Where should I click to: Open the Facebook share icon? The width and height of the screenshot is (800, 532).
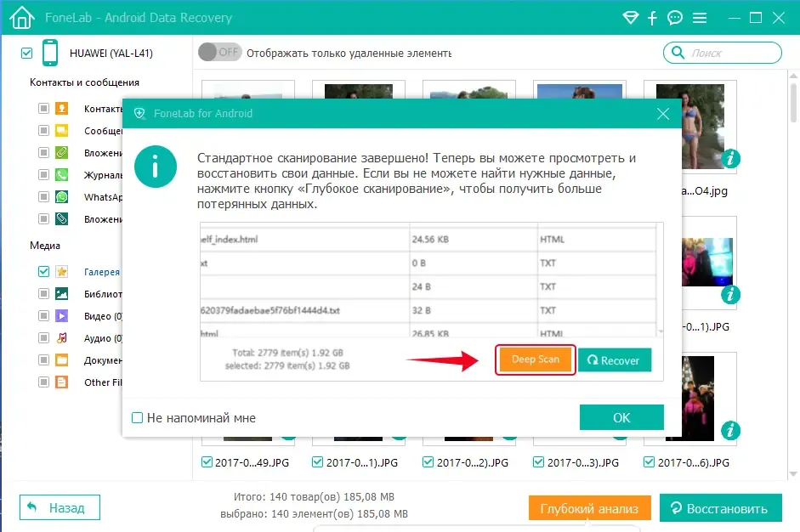(x=652, y=18)
